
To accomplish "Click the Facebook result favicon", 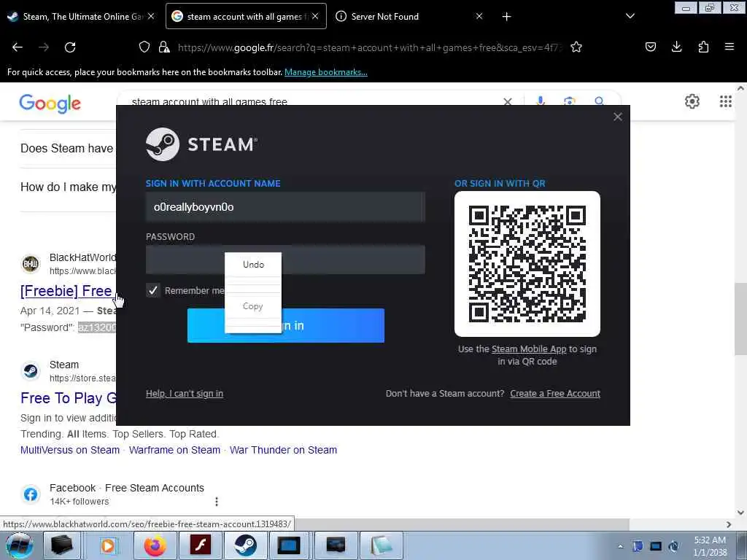I will 31,494.
